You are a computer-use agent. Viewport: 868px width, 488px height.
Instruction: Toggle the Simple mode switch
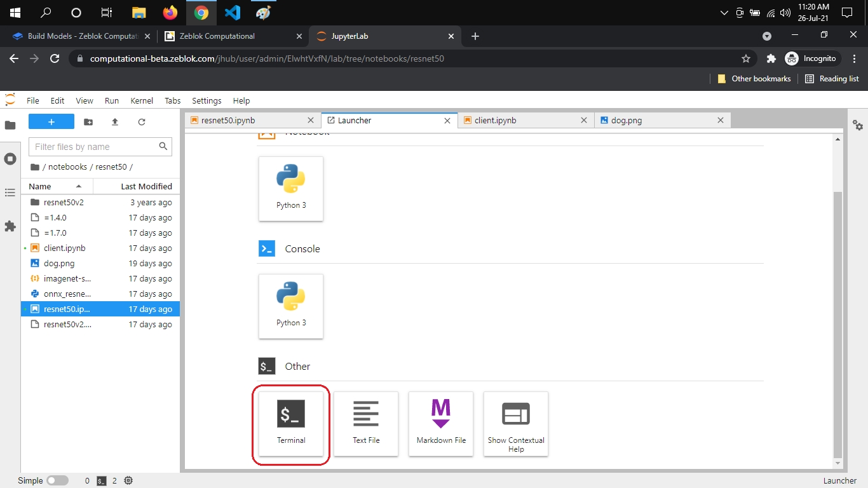click(57, 481)
